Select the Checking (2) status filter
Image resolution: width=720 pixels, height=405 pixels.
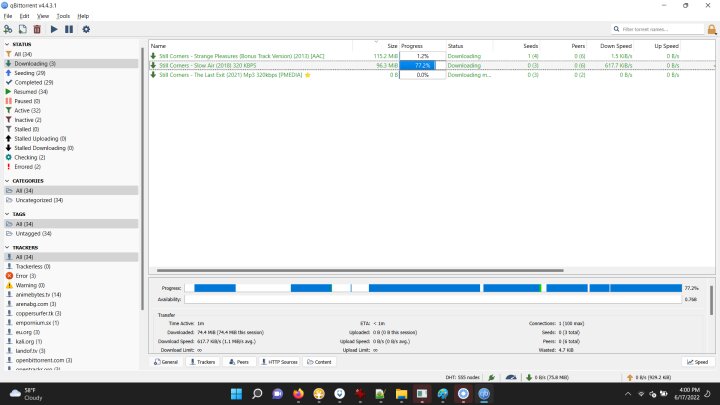click(71, 158)
